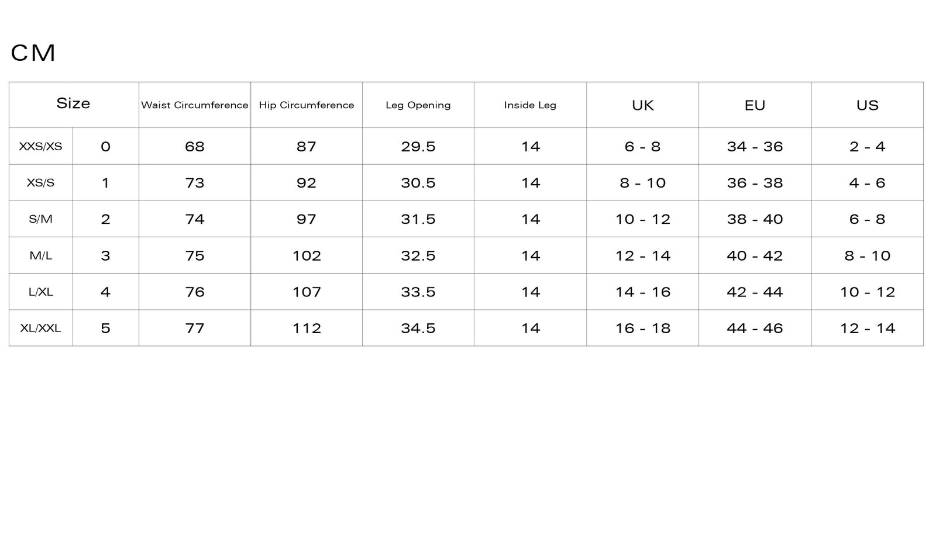Click the S/M size label
This screenshot has width=936, height=560.
(40, 219)
